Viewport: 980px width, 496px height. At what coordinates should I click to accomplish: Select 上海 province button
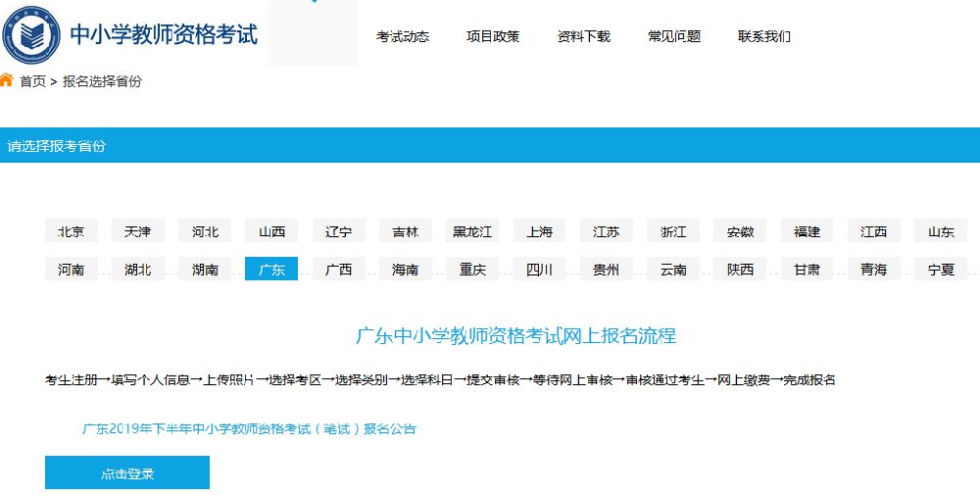tap(539, 231)
